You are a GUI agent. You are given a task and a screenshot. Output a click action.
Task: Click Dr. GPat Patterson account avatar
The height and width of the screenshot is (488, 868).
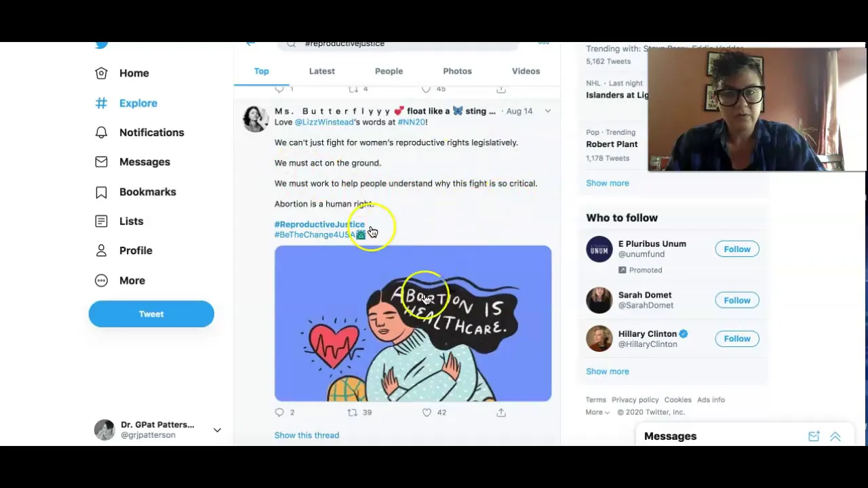(104, 430)
